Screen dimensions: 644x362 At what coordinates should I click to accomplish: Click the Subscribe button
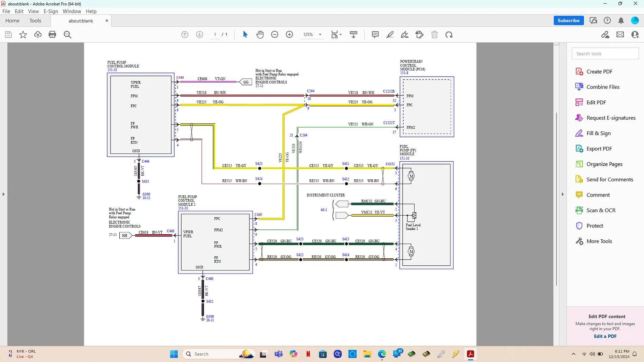pyautogui.click(x=568, y=20)
